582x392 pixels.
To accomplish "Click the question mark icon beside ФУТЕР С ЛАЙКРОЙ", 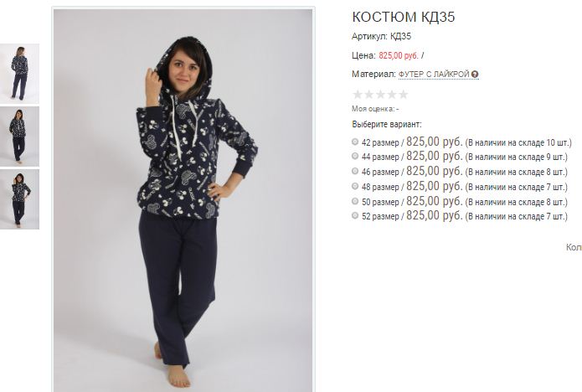I will (x=475, y=75).
